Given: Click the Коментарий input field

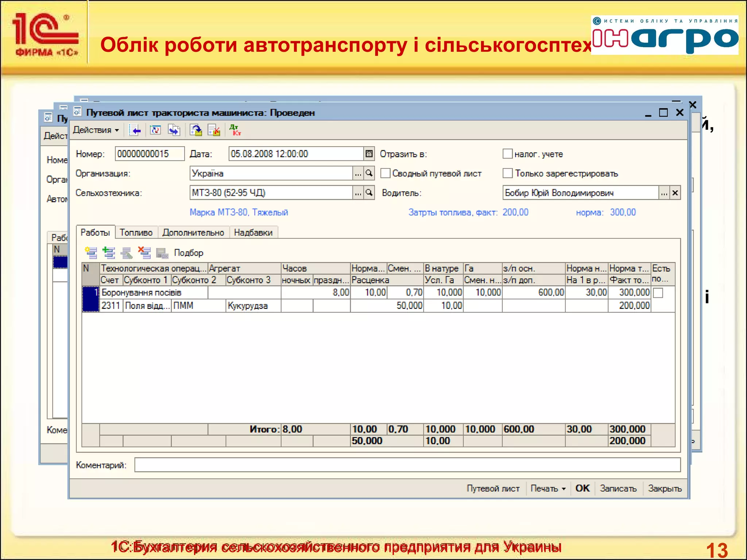Looking at the screenshot, I should click(407, 465).
